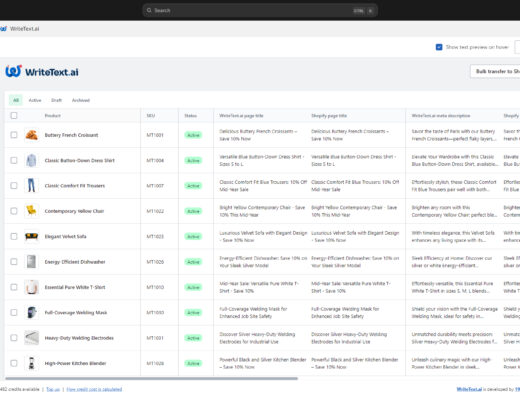
Task: Click the kitchen blender thumbnail
Action: coord(31,363)
